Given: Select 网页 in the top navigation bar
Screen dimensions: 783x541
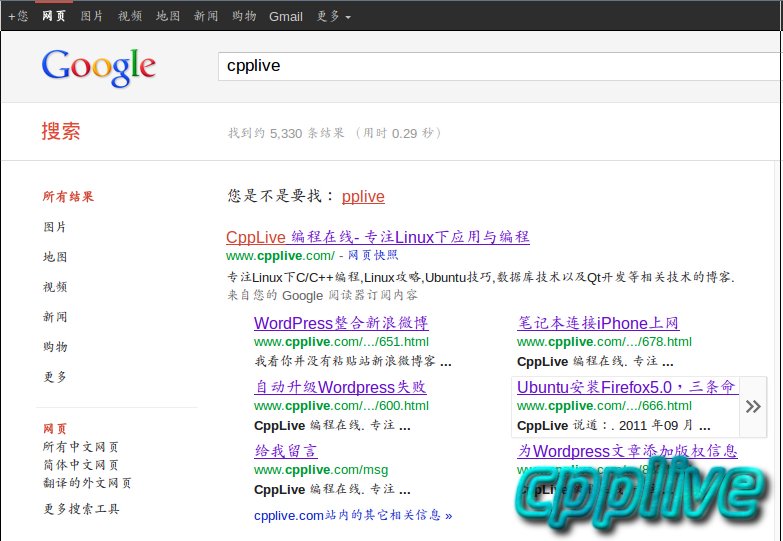Looking at the screenshot, I should pos(54,16).
